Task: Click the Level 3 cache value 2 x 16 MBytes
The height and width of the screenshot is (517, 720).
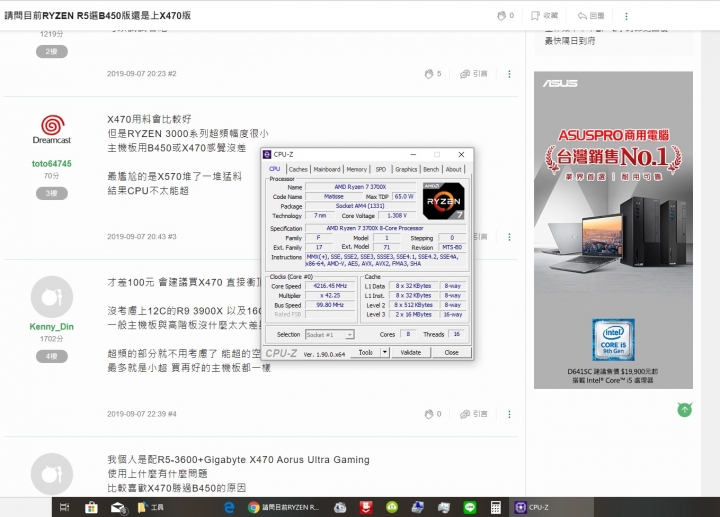Action: tap(413, 315)
